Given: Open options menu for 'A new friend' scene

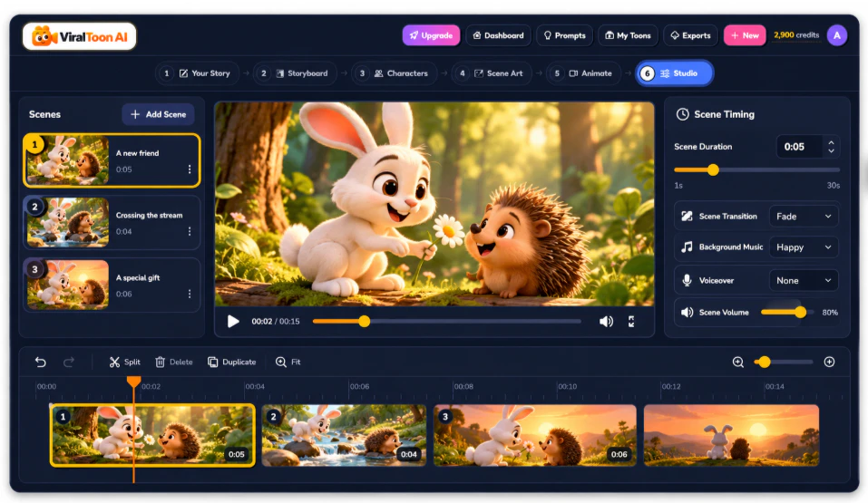Looking at the screenshot, I should point(190,169).
